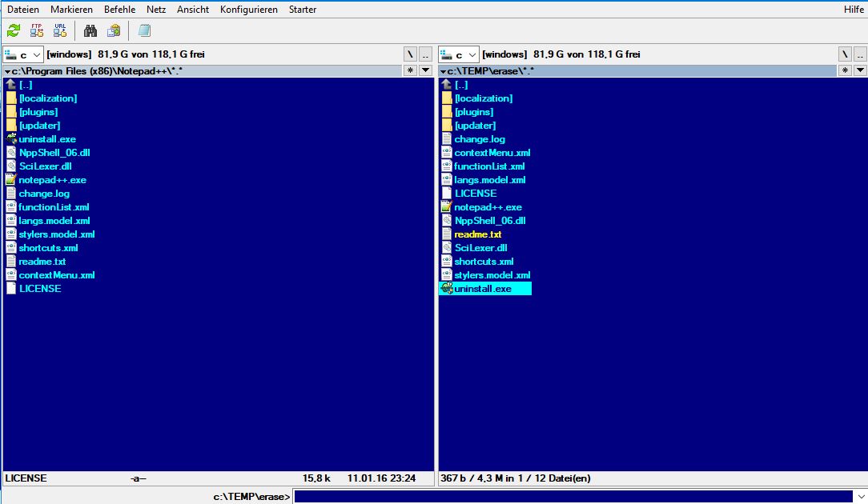Click right panel parent directory '..' button
The image size is (868, 504).
coord(860,54)
